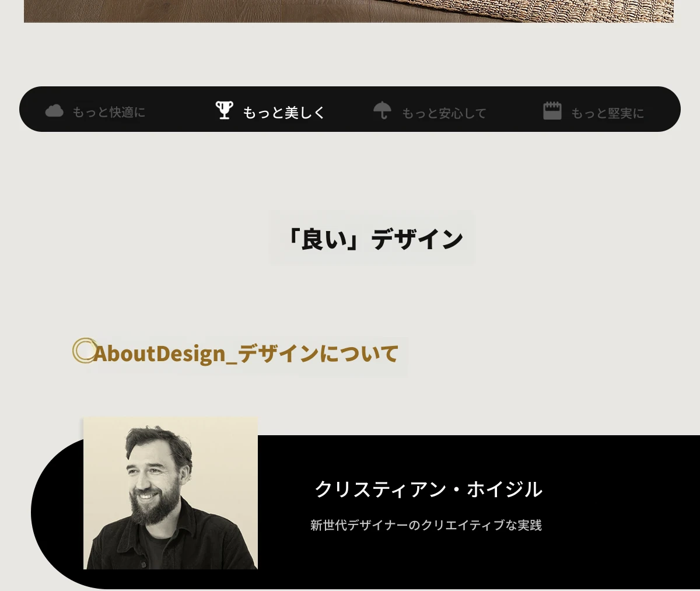Click the 「良い」デザイン heading

[x=372, y=238]
